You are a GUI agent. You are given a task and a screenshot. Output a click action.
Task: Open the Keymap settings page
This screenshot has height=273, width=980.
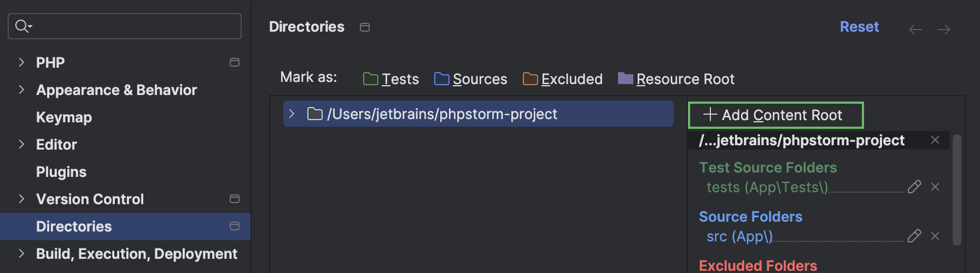coord(64,117)
